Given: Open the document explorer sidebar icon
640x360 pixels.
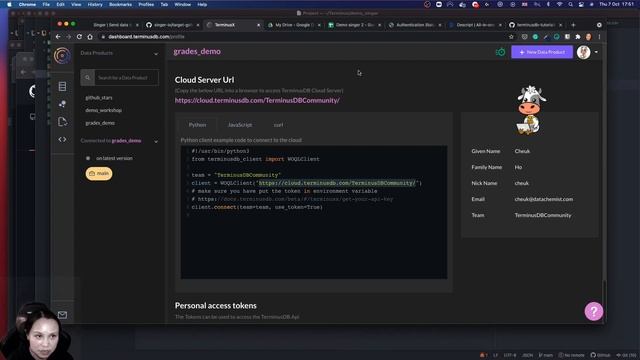Looking at the screenshot, I should coord(62,122).
